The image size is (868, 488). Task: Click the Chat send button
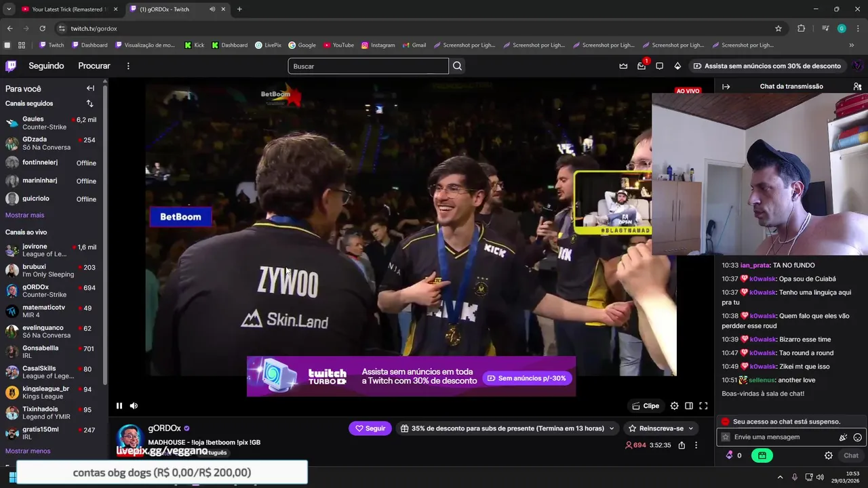pos(851,455)
